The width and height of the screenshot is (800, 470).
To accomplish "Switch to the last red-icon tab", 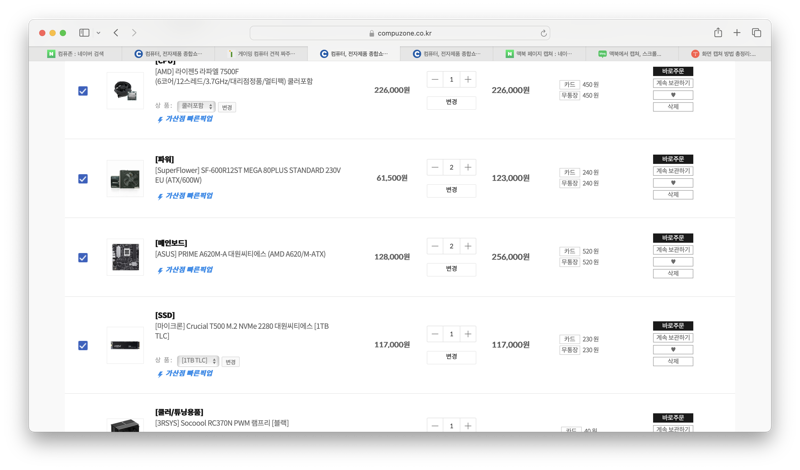I will click(x=724, y=54).
